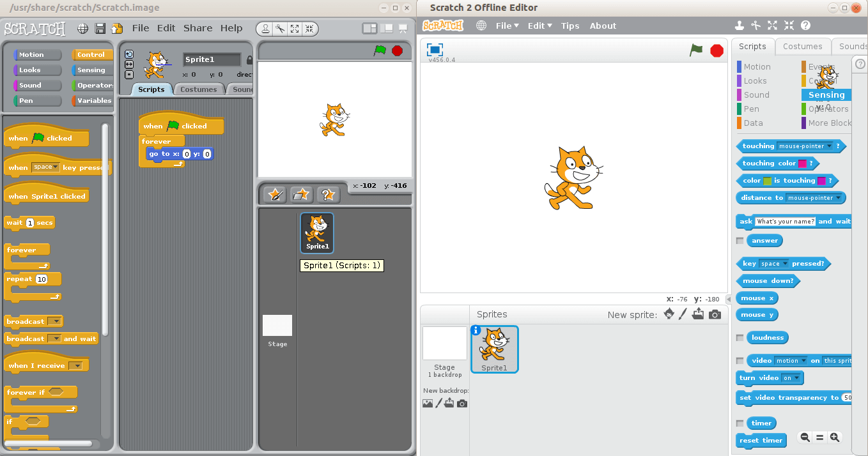Click the block palette vertical scrollbar in Scratch 1.4

point(105,230)
